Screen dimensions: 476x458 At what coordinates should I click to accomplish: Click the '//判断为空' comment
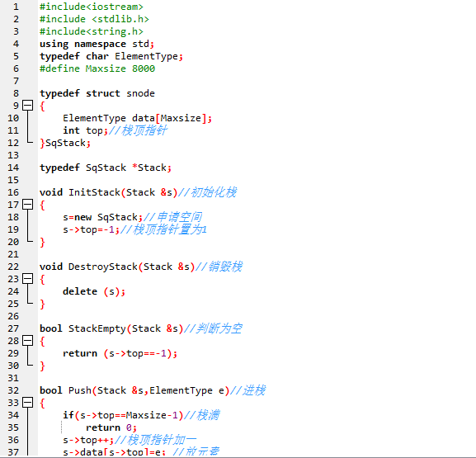pyautogui.click(x=213, y=328)
